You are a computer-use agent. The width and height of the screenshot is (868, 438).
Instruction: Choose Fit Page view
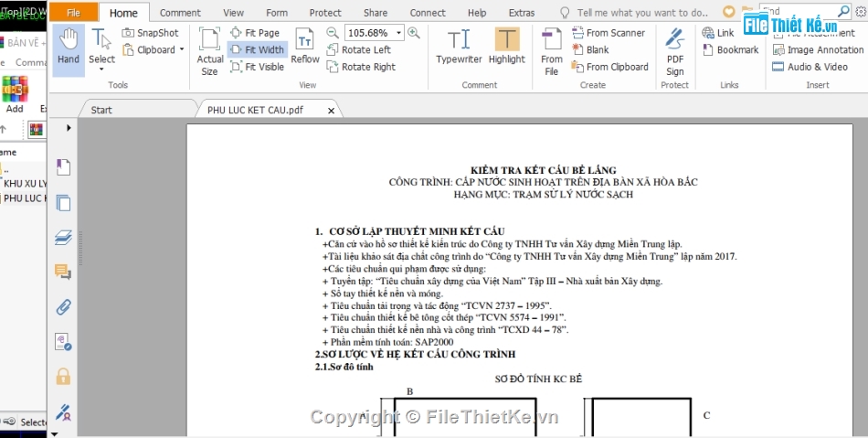[x=255, y=33]
